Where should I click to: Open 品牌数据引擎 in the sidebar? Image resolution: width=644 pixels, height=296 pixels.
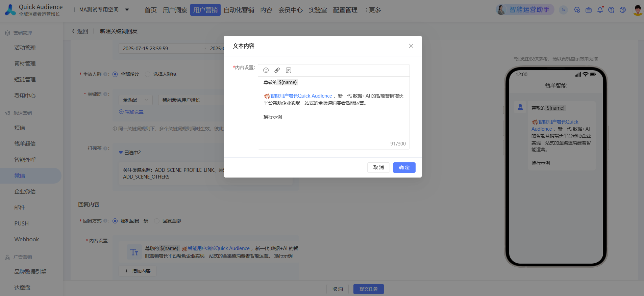[x=31, y=271]
